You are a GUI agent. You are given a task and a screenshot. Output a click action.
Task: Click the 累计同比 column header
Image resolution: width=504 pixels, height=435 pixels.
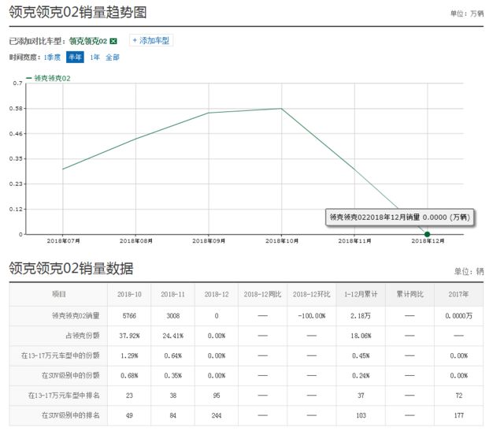409,294
